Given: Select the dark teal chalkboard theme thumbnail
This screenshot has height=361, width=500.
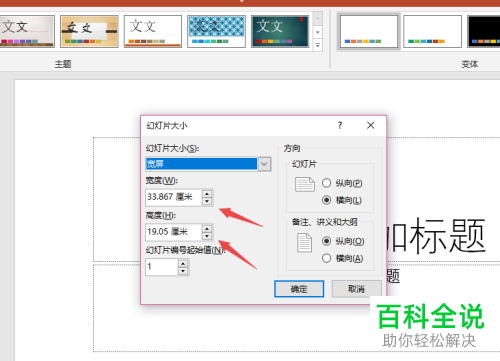Looking at the screenshot, I should click(280, 31).
